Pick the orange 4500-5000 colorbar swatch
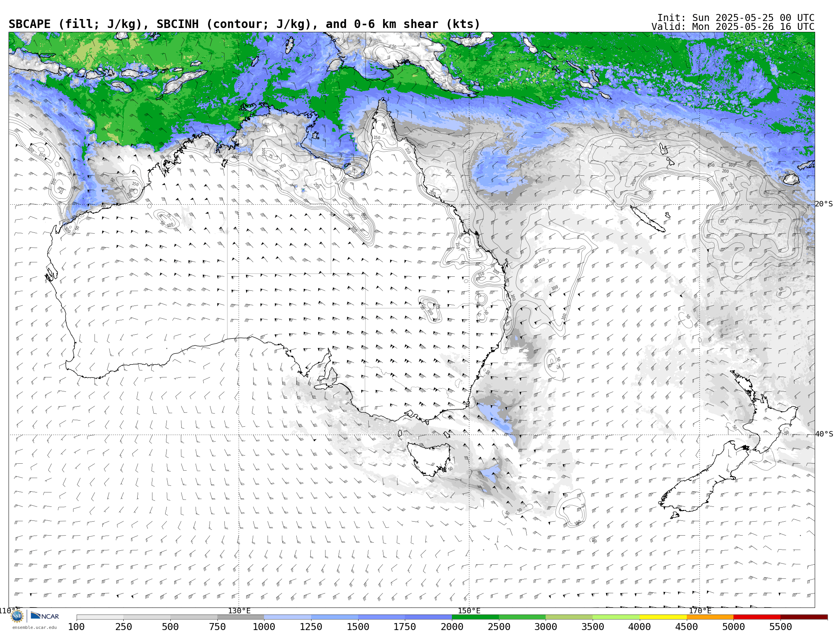The height and width of the screenshot is (632, 840). (x=710, y=617)
